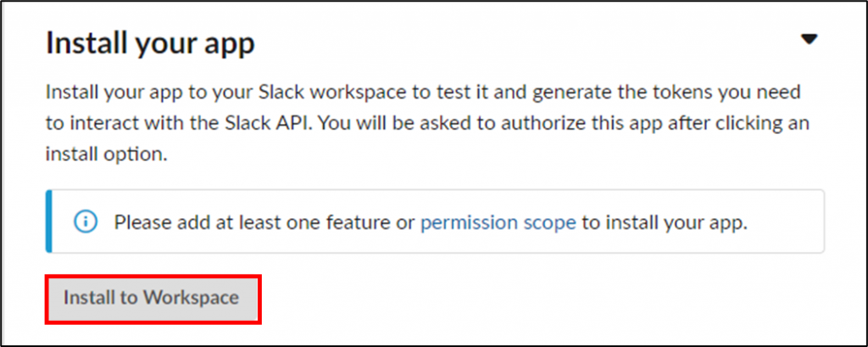
Task: Click the 'Please add at least one' notice text
Action: coord(431,222)
